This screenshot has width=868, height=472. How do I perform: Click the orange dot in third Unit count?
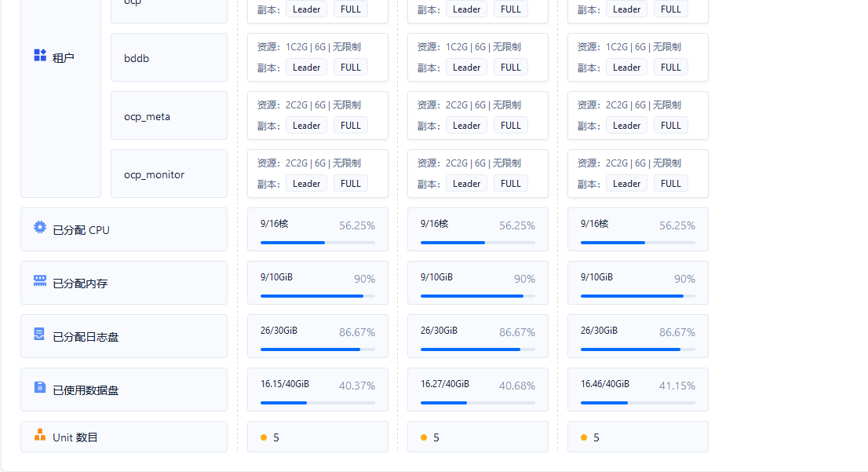pos(583,437)
